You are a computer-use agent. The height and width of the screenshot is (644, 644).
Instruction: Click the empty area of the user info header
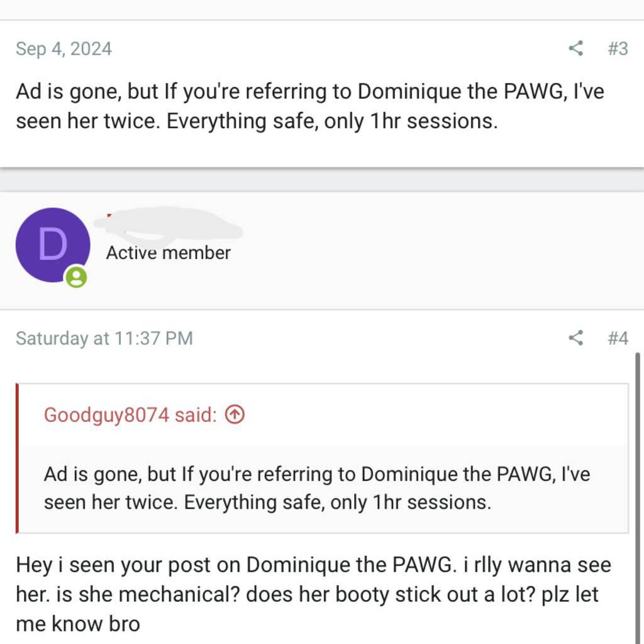pyautogui.click(x=440, y=250)
